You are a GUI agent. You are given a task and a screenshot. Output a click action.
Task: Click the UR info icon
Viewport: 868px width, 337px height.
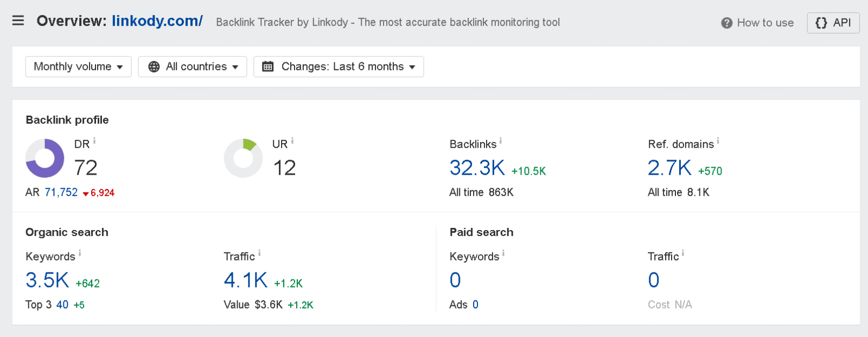292,141
